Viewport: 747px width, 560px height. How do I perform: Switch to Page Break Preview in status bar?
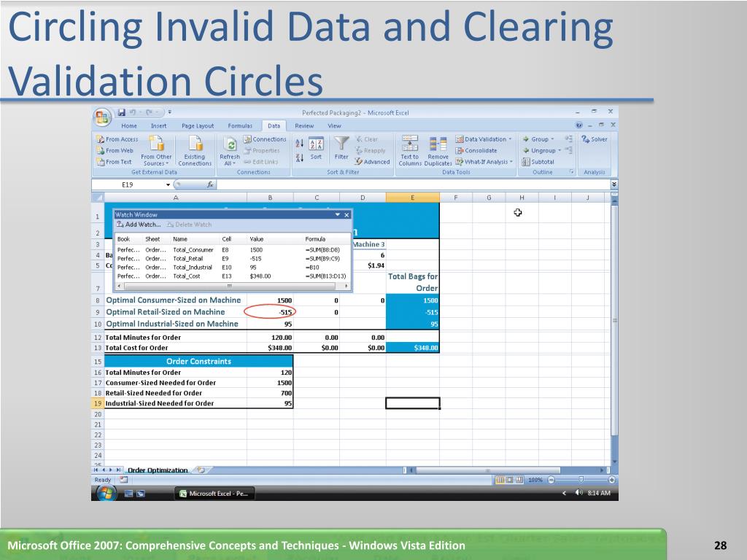(x=519, y=480)
